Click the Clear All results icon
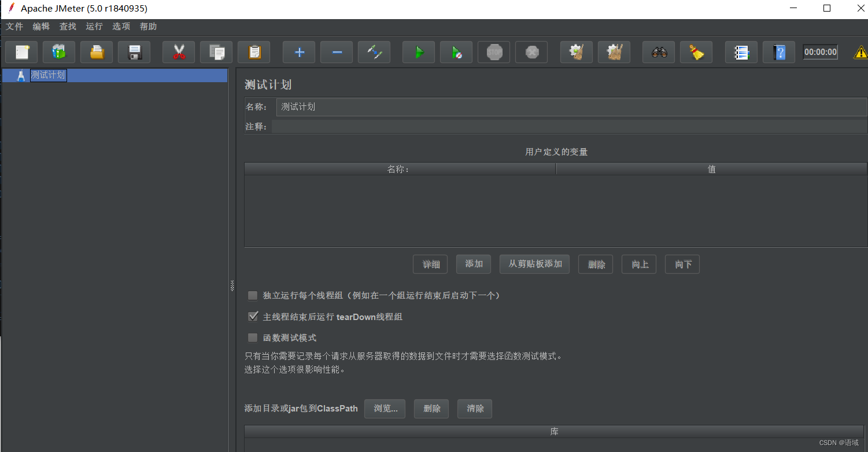 [614, 52]
